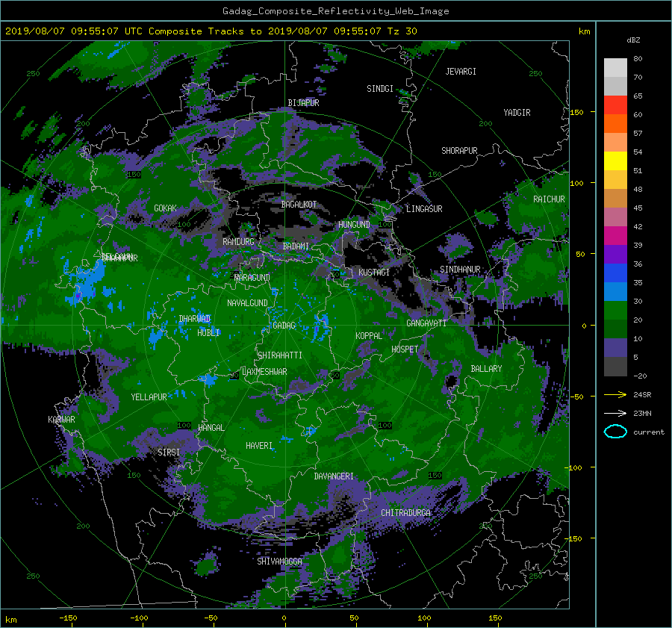
Task: Click the DHARWAD city label
Action: click(x=194, y=319)
